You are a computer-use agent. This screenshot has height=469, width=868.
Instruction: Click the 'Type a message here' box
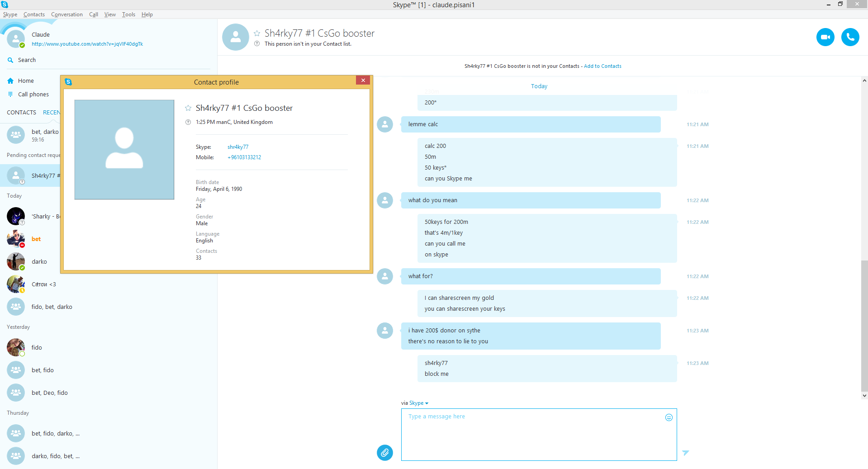(x=539, y=435)
